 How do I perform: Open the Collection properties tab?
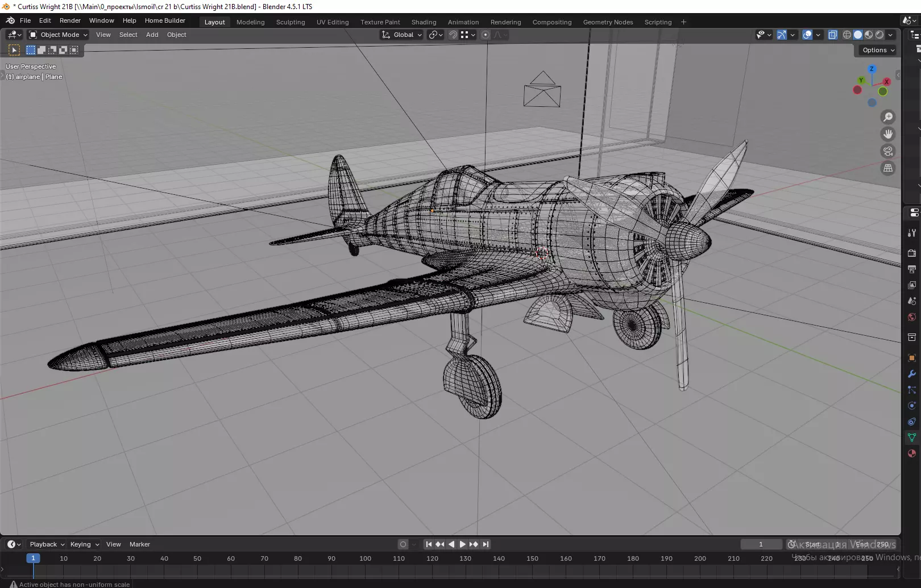click(912, 337)
